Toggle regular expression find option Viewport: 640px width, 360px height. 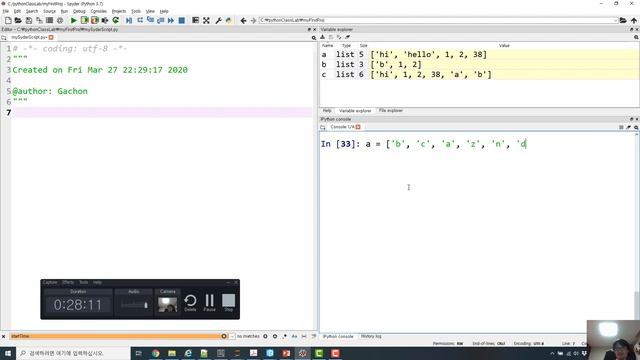[x=284, y=336]
